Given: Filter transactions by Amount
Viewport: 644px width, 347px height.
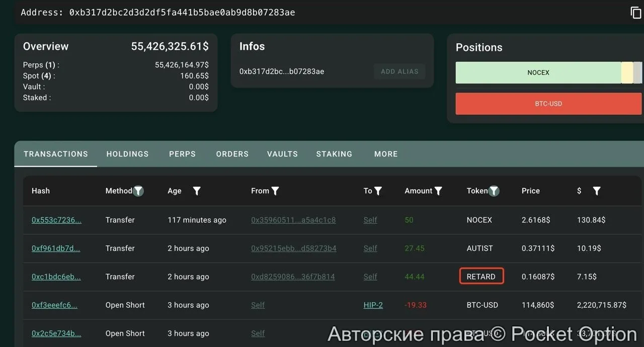Looking at the screenshot, I should (438, 191).
